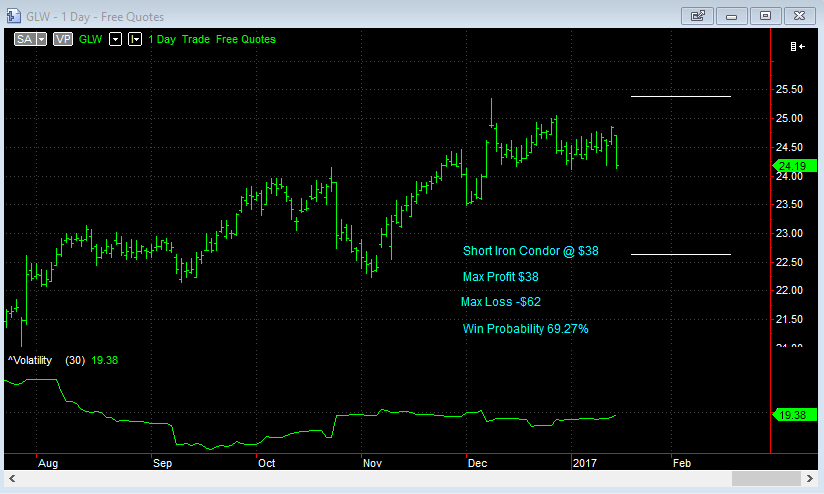
Task: Click the green 19.38 volatility reading
Action: click(105, 361)
